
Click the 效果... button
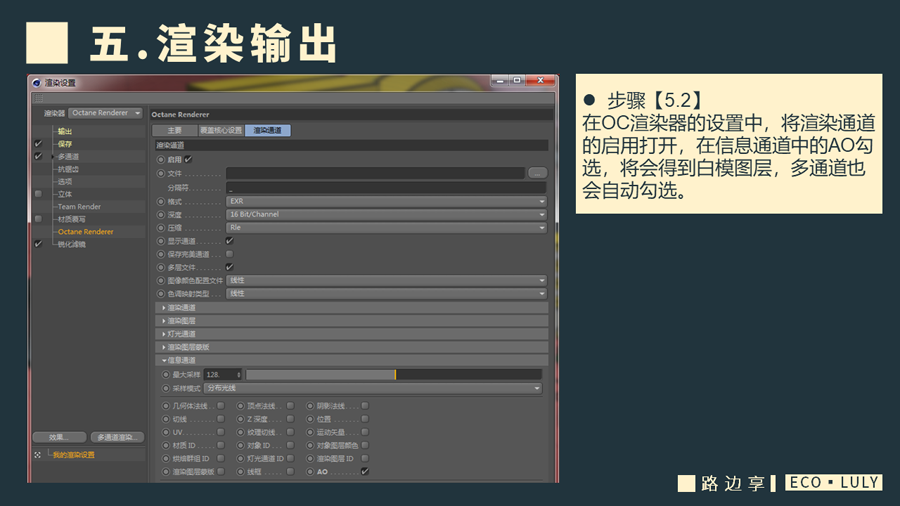click(x=59, y=437)
